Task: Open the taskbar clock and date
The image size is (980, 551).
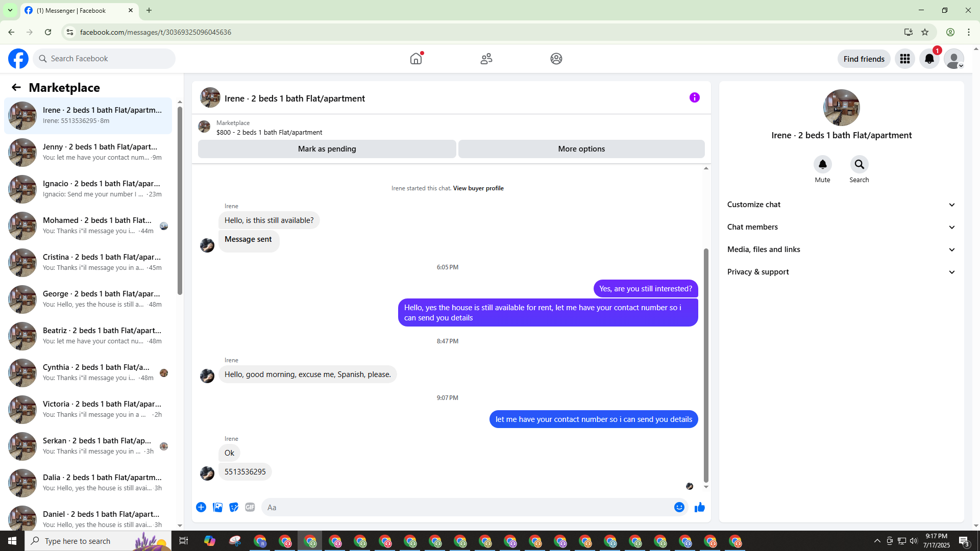Action: [x=936, y=541]
